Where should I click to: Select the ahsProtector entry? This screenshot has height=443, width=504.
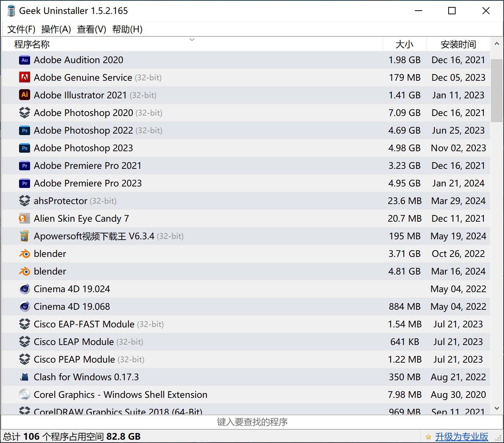pos(246,201)
